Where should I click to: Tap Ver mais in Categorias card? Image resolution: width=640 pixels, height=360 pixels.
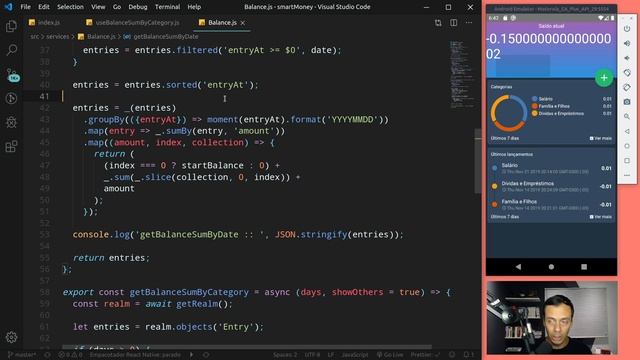600,138
